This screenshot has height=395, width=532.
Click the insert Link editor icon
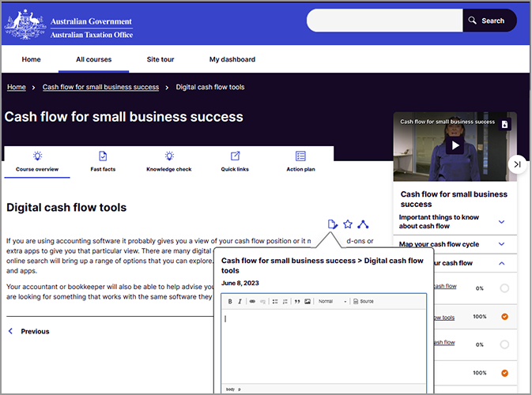click(x=252, y=302)
